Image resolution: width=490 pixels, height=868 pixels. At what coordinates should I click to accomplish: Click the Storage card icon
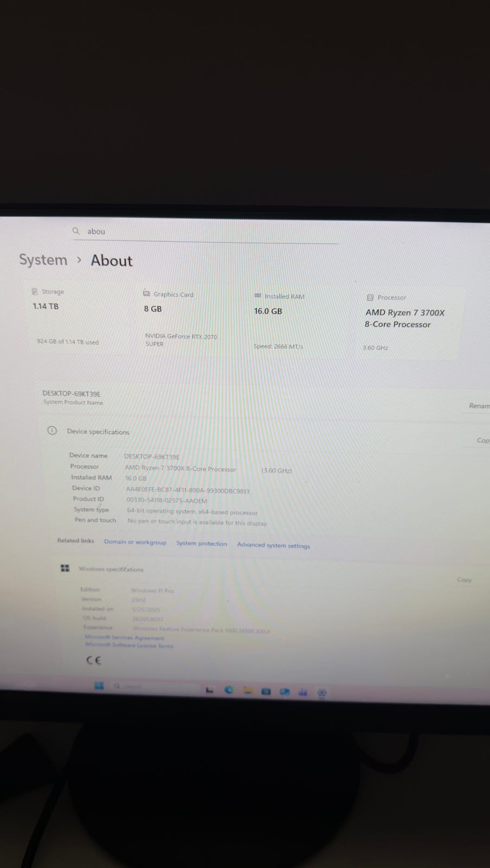click(x=35, y=291)
